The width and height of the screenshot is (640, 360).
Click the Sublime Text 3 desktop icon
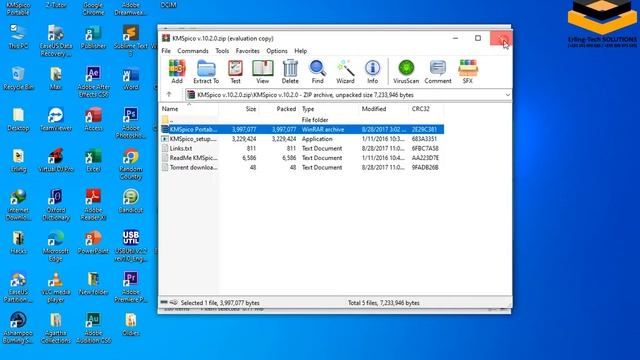pos(131,40)
